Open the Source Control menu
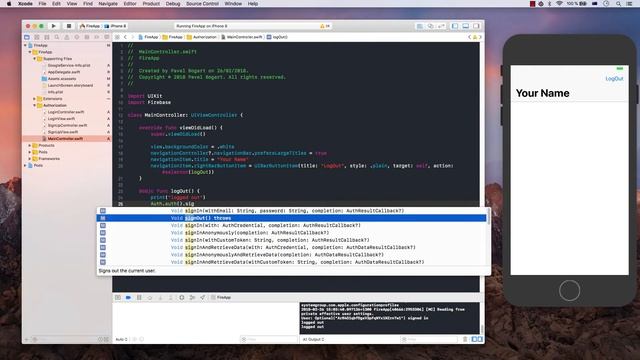The width and height of the screenshot is (640, 360). (202, 4)
